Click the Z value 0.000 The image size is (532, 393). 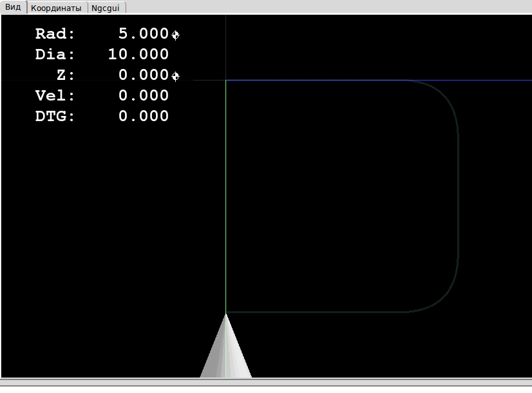coord(144,75)
